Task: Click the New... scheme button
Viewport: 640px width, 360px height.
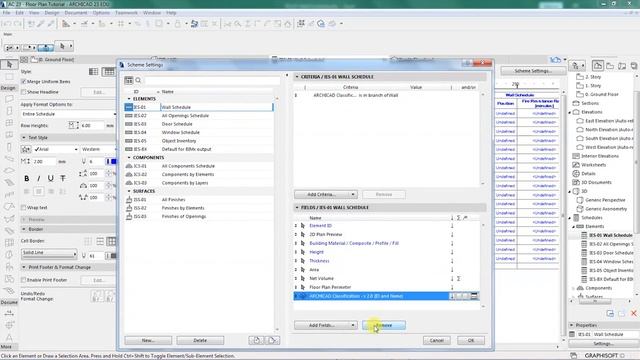Action: [148, 340]
